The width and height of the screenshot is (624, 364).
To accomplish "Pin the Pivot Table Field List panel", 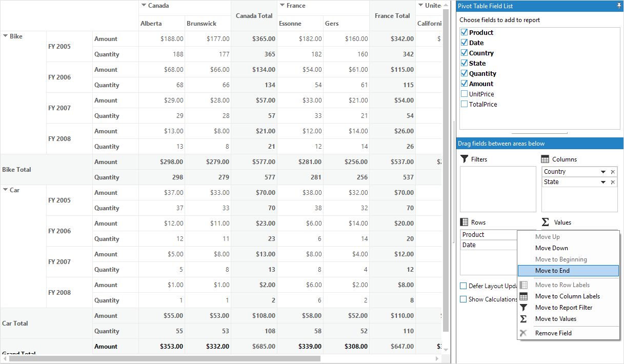I will (x=619, y=6).
